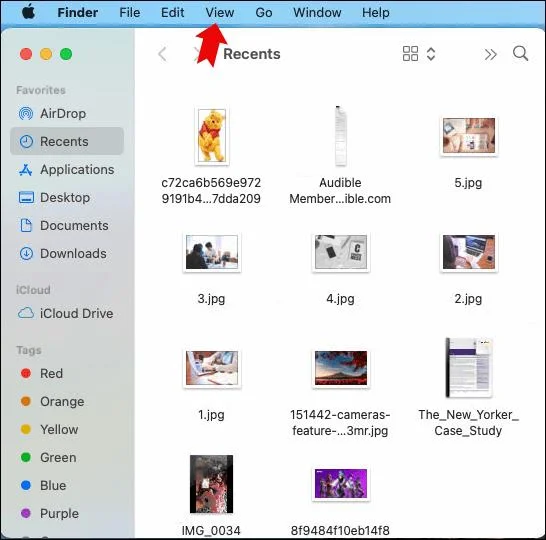546x540 pixels.
Task: Click the file name 2.jpg
Action: [468, 299]
